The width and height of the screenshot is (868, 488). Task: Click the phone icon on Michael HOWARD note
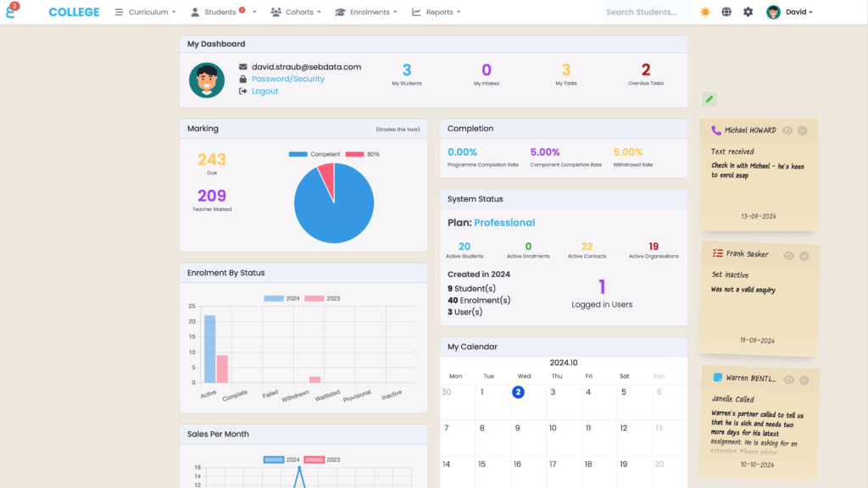(716, 130)
